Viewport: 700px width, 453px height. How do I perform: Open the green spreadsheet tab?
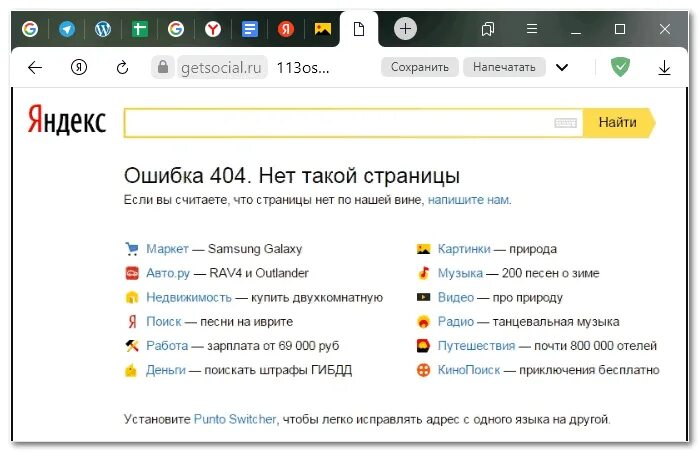point(139,29)
